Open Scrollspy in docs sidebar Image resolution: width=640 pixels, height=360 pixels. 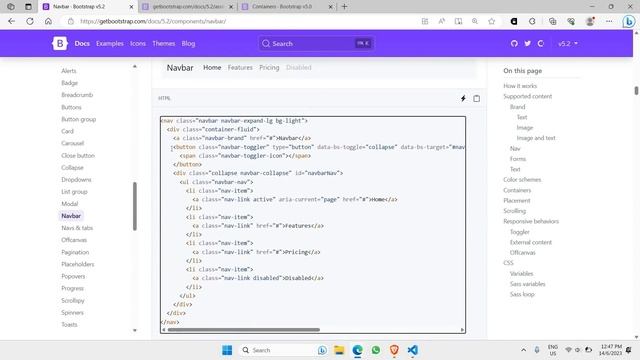click(x=73, y=300)
